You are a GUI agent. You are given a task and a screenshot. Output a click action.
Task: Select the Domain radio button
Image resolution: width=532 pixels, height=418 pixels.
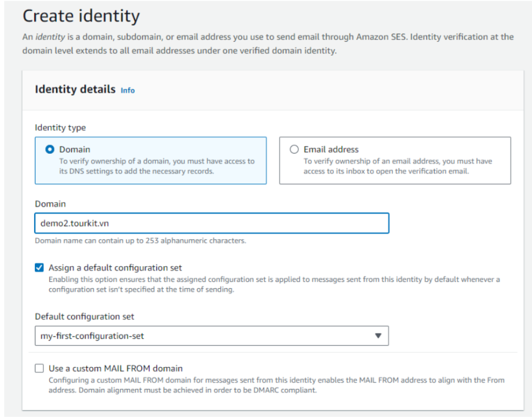pos(50,150)
